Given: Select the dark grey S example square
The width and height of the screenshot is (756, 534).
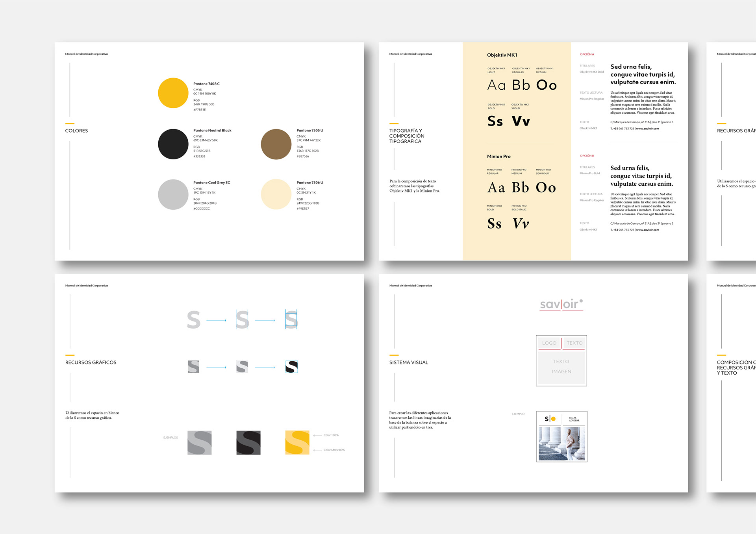Looking at the screenshot, I should coord(248,443).
